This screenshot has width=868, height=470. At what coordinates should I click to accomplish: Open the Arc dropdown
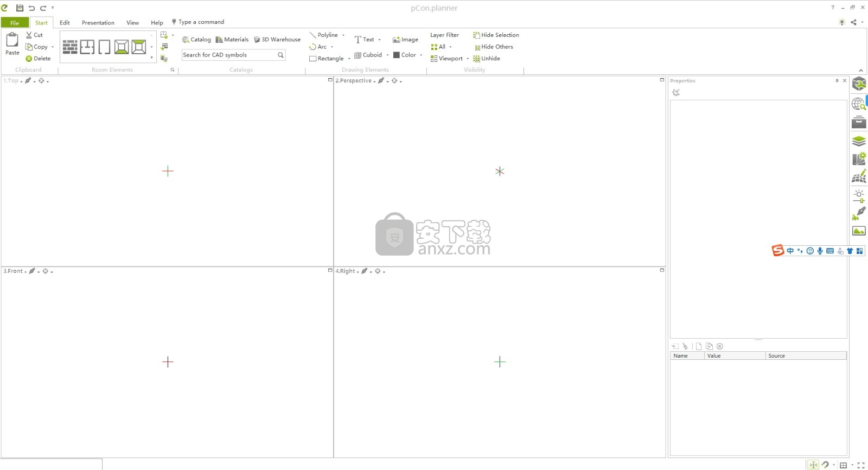[x=332, y=47]
